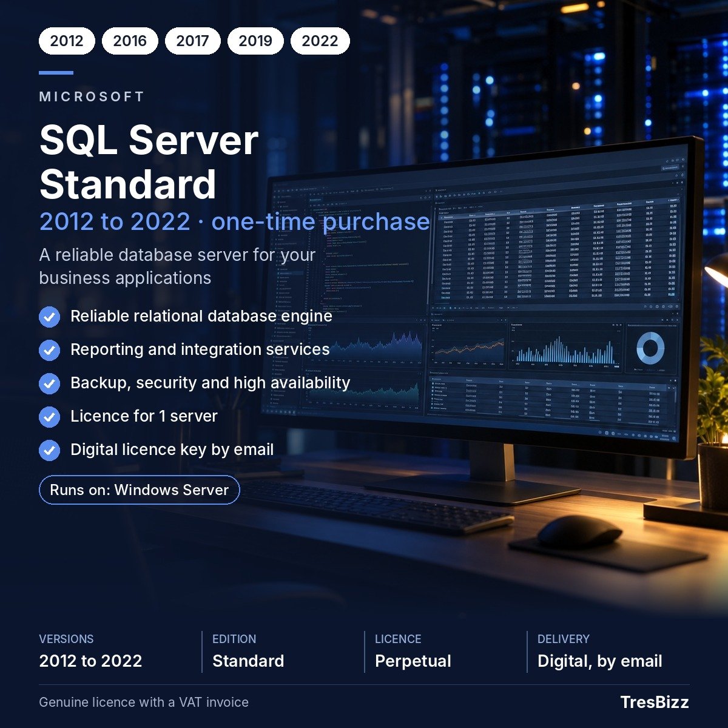Image resolution: width=728 pixels, height=728 pixels.
Task: Select the 2017 version pill
Action: coord(192,41)
